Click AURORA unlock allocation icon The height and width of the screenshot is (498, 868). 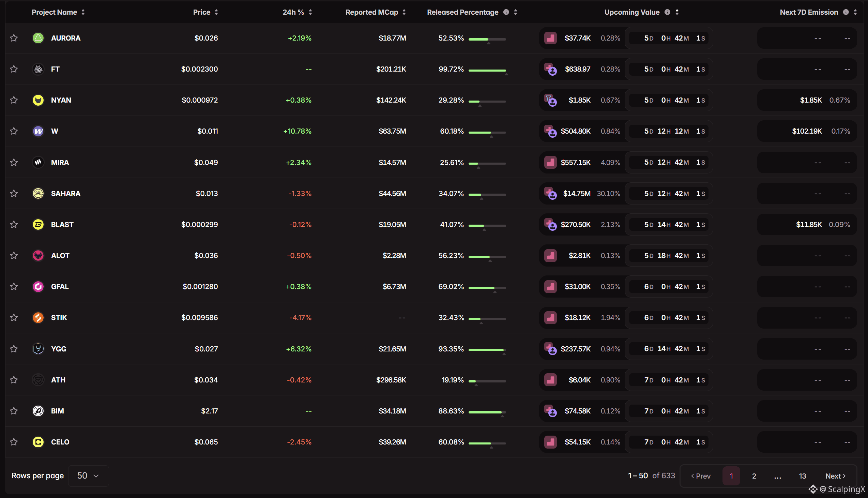[x=550, y=38]
